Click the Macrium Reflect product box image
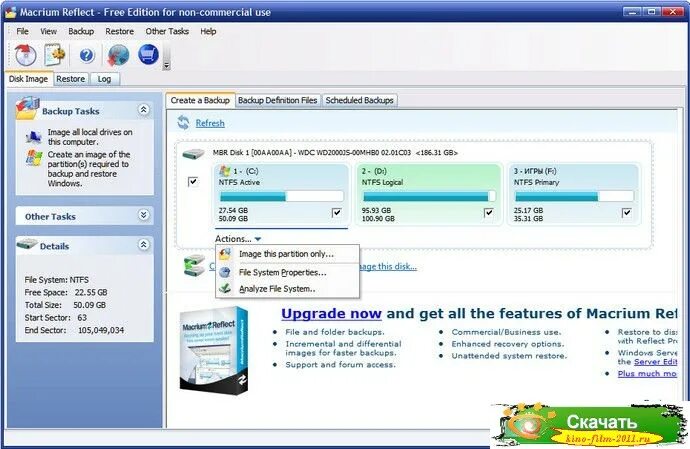 (214, 350)
